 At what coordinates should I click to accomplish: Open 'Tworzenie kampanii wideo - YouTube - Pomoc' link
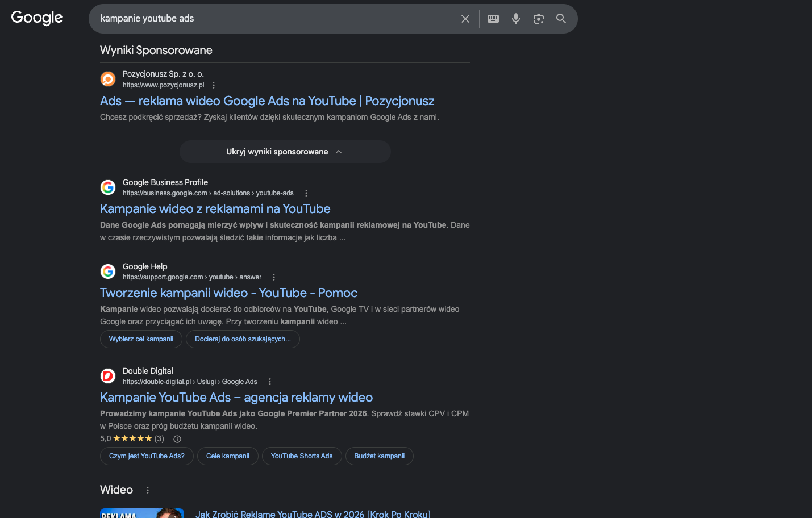point(228,293)
